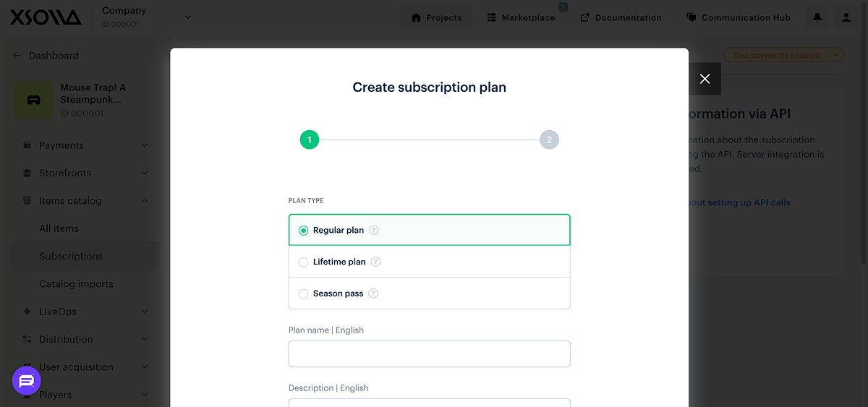This screenshot has height=407, width=868.
Task: Expand the Payments sidebar section
Action: (x=145, y=145)
